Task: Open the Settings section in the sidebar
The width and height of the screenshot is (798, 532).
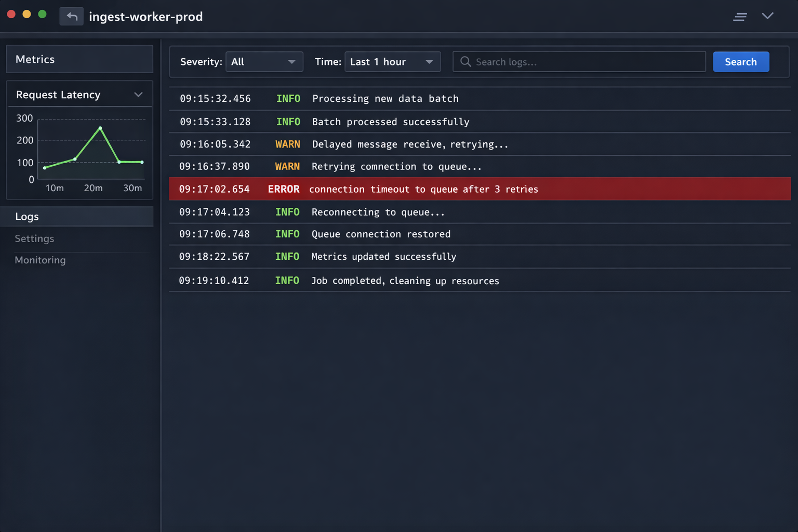Action: (x=34, y=238)
